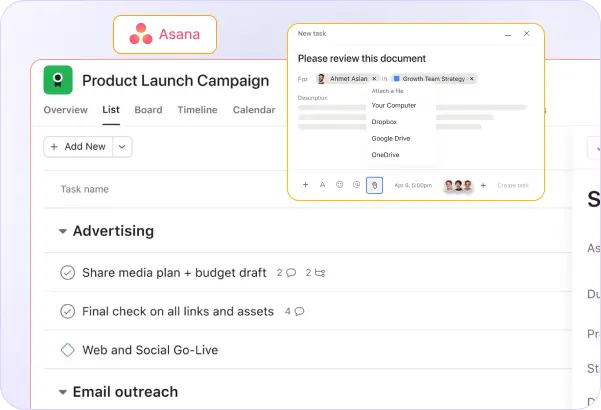Viewport: 601px width, 410px height.
Task: Click the Apr 6, 5:00pm due date
Action: point(413,185)
